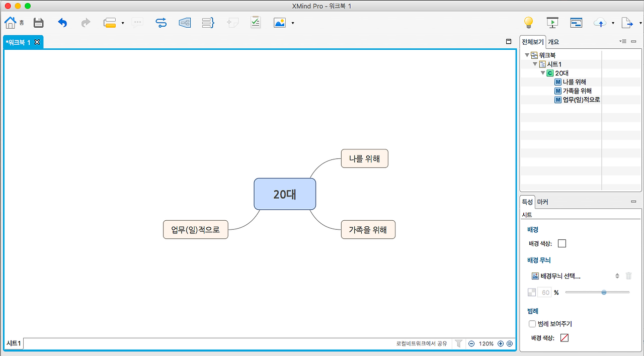Open the legend 배경 색상 swatch
This screenshot has height=356, width=644.
pyautogui.click(x=564, y=338)
